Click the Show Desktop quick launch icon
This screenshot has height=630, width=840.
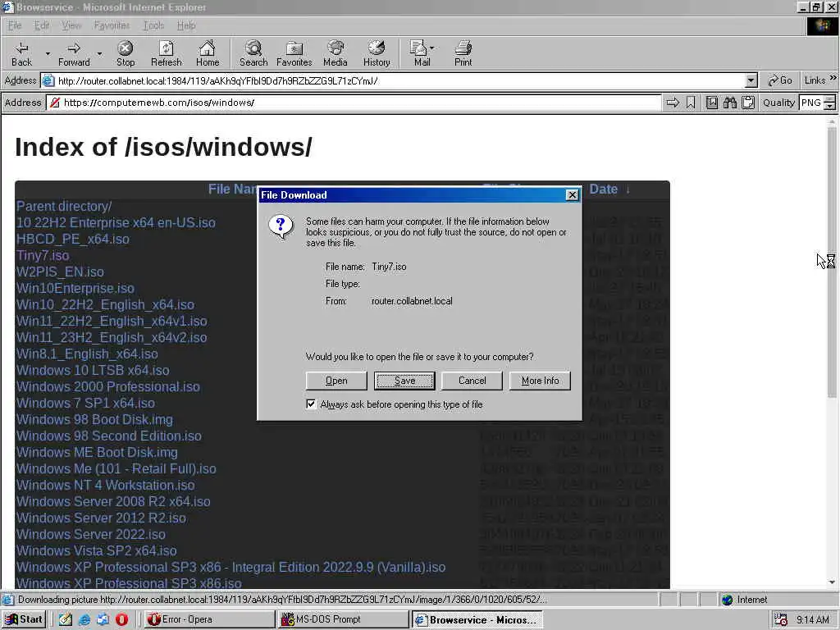coord(66,620)
